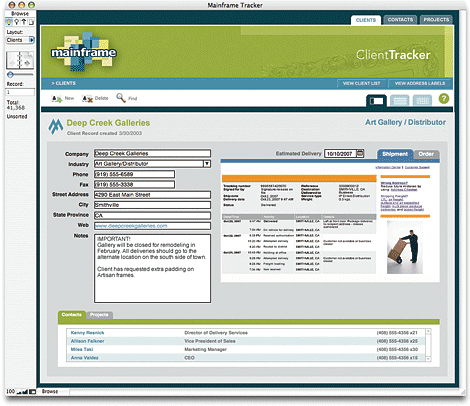Click the Delete client record icon
The height and width of the screenshot is (406, 470).
pos(87,99)
